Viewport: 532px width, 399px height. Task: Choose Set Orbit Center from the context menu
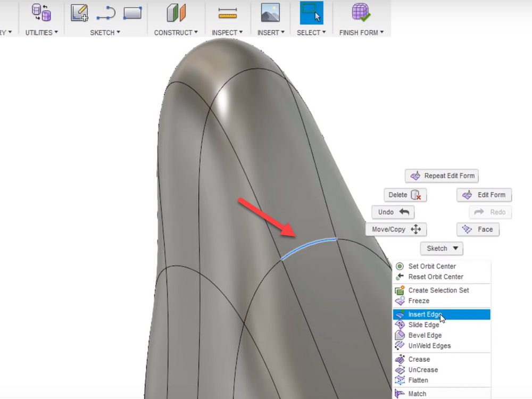tap(432, 266)
